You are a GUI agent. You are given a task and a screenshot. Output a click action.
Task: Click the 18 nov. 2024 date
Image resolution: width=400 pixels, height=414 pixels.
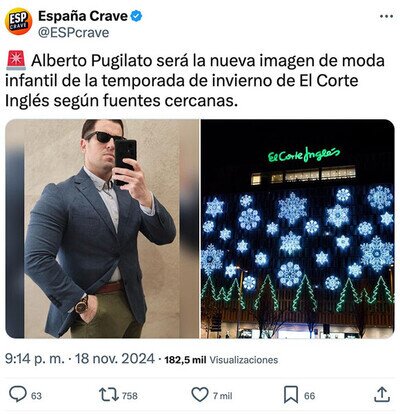(115, 359)
